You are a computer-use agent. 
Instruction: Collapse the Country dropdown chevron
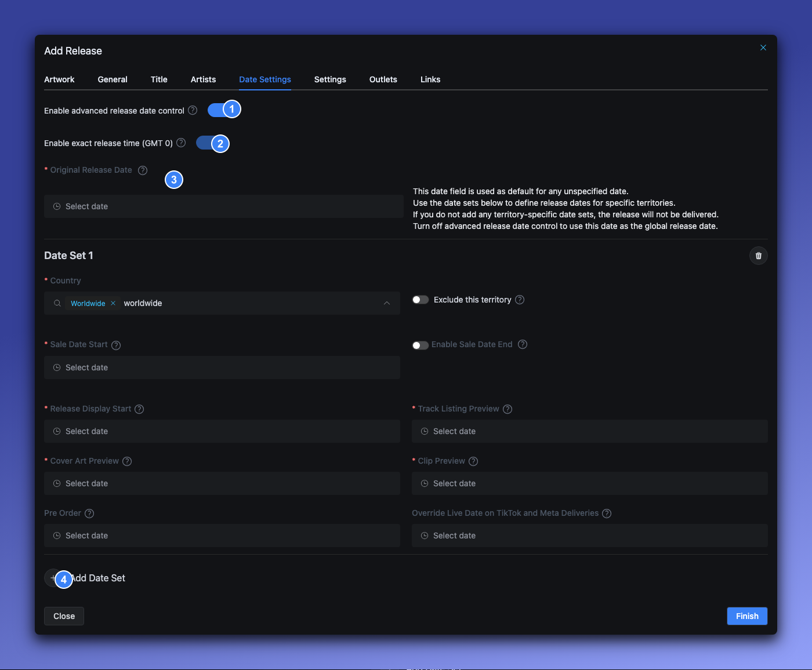click(387, 303)
